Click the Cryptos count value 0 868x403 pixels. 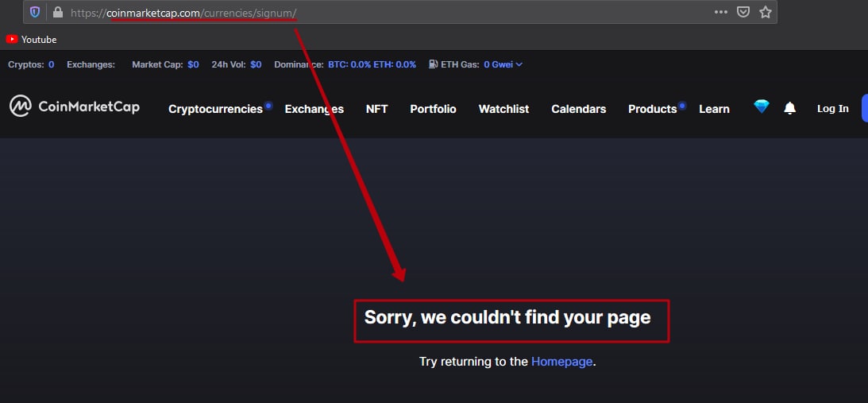[x=52, y=64]
